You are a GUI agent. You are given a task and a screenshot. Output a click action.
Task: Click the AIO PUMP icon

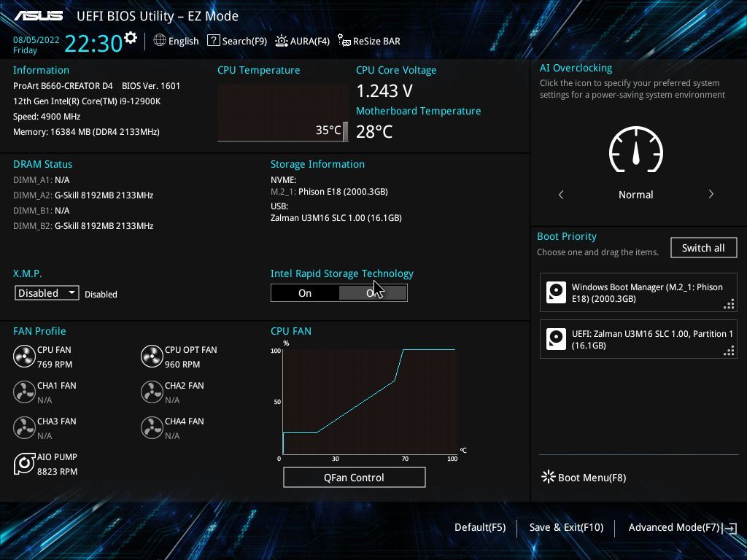(24, 463)
